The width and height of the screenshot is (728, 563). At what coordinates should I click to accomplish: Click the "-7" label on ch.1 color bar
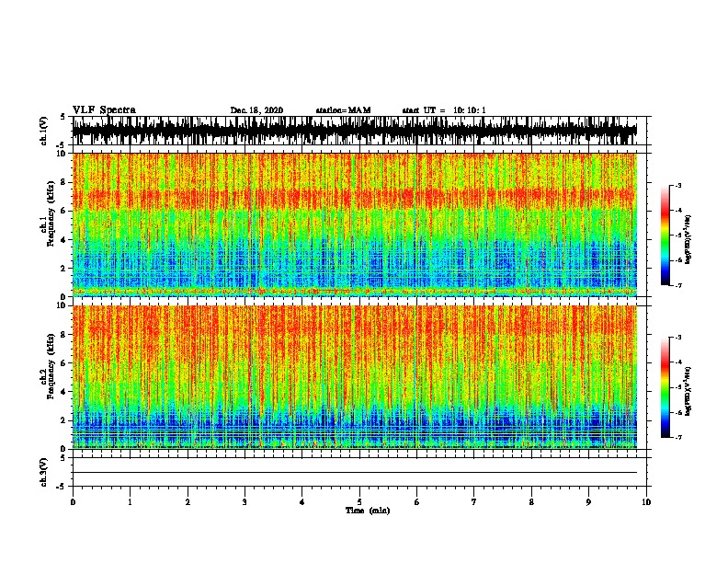677,285
